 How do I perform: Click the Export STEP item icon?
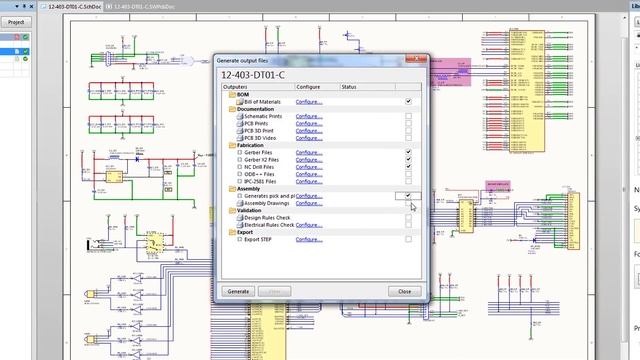click(x=240, y=240)
